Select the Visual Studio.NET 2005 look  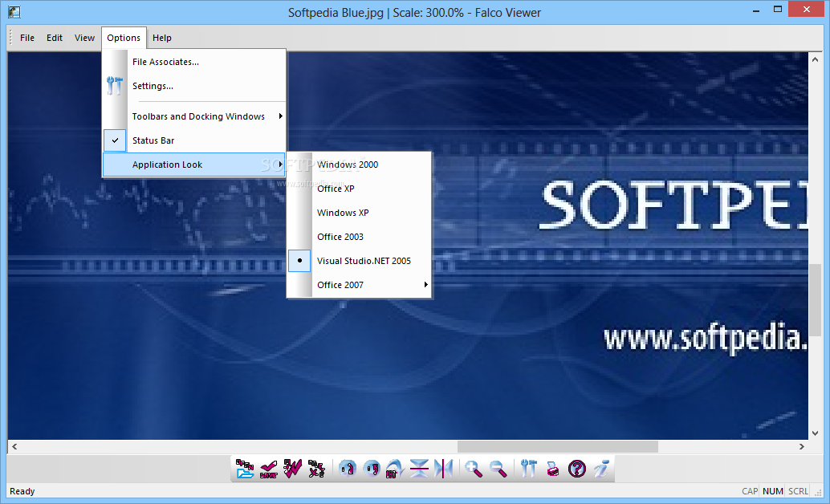[x=360, y=261]
